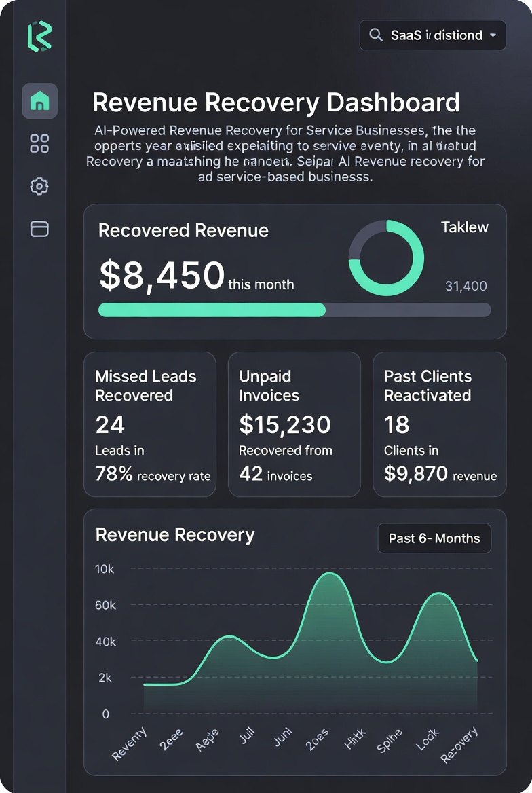532x793 pixels.
Task: Click the 42 invoices text
Action: pos(275,475)
